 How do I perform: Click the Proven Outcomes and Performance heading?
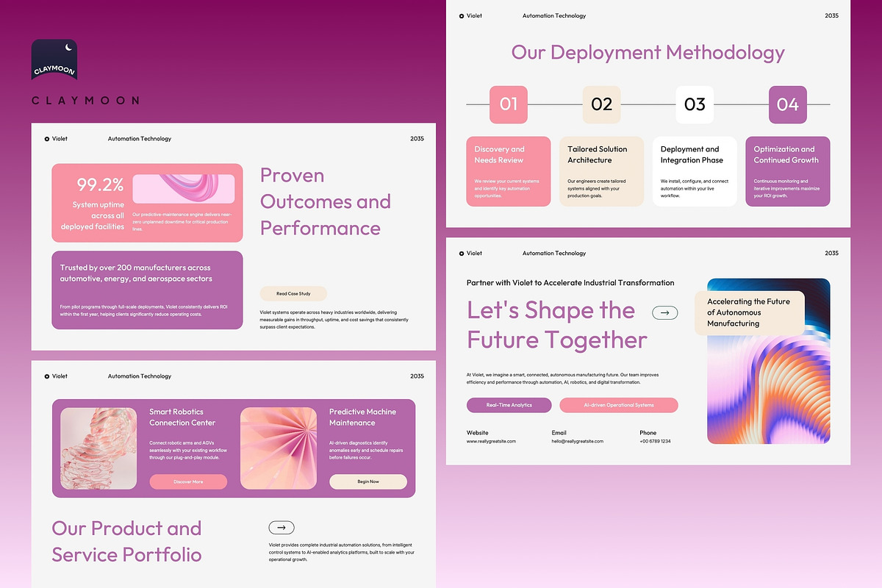pos(326,201)
